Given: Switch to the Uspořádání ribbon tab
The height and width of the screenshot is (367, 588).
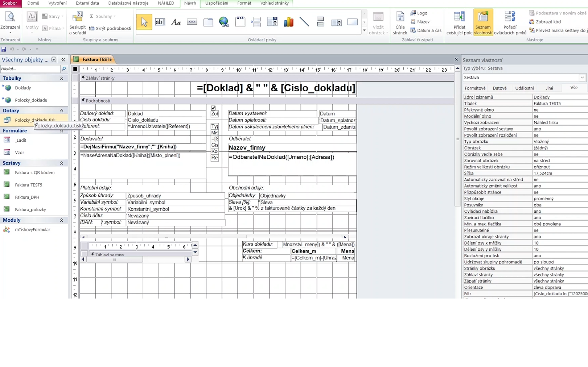Looking at the screenshot, I should [217, 3].
